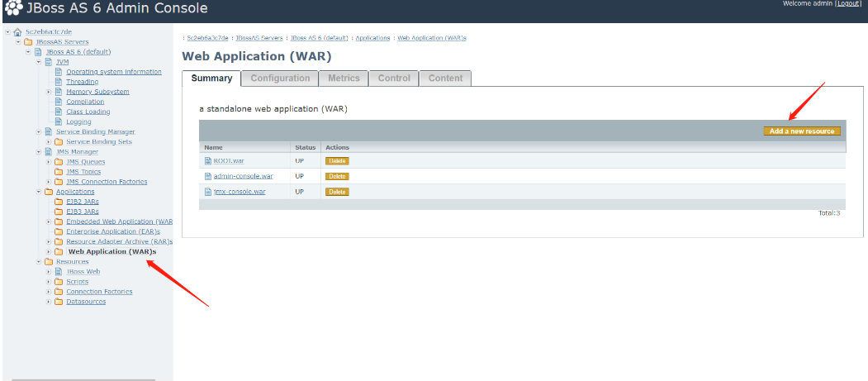Click folder icon next to JBossAS Servers
Image resolution: width=868 pixels, height=381 pixels.
click(28, 42)
